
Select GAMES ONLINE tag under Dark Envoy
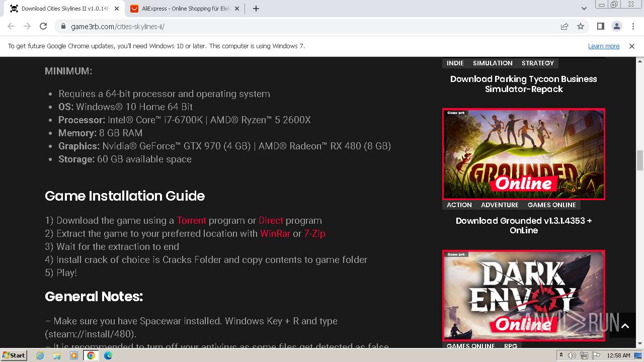471,346
